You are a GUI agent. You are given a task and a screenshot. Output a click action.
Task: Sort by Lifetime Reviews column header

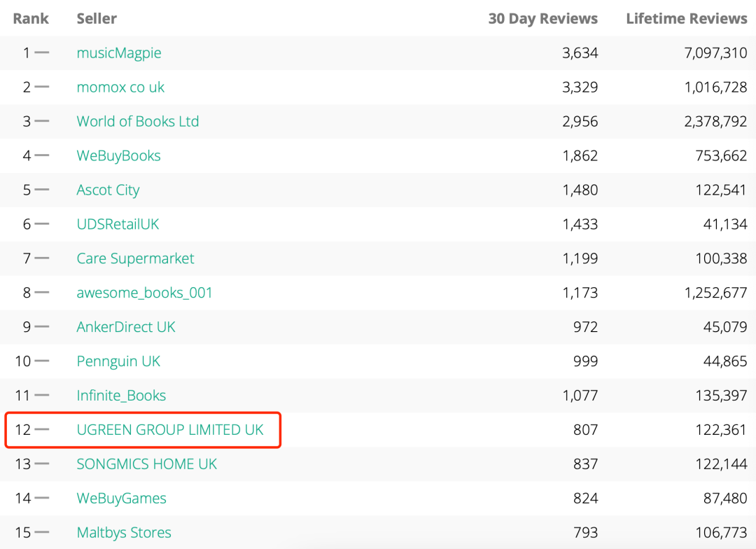(x=686, y=19)
